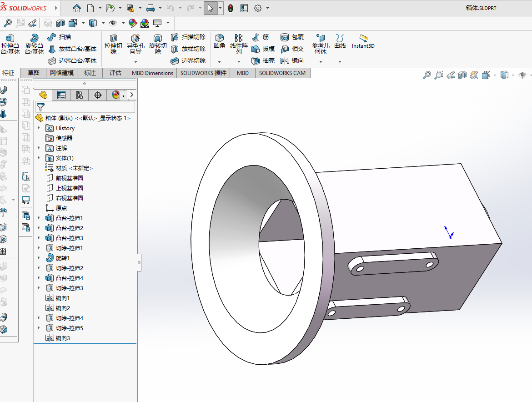This screenshot has height=402, width=532.
Task: Choose the Sweep (扫描) feature
Action: coord(60,37)
